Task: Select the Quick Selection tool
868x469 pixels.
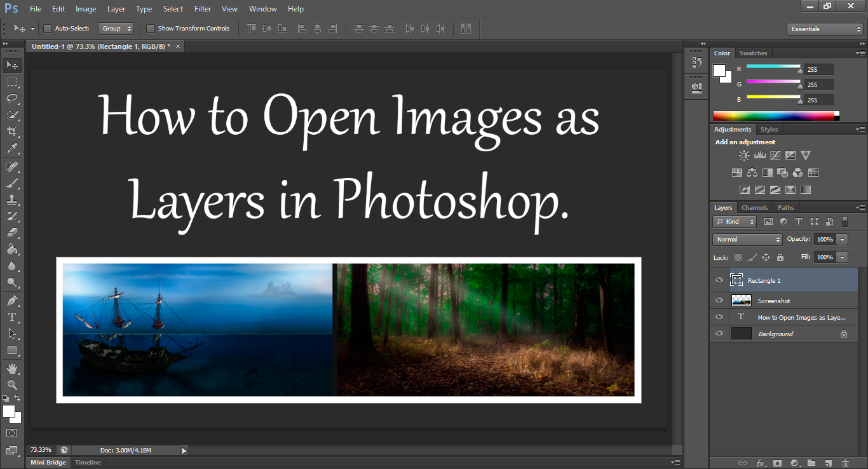Action: pyautogui.click(x=12, y=115)
